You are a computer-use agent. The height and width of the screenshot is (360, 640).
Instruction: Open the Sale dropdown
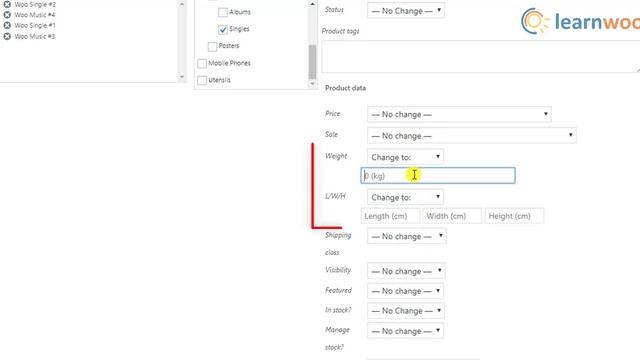click(x=472, y=136)
